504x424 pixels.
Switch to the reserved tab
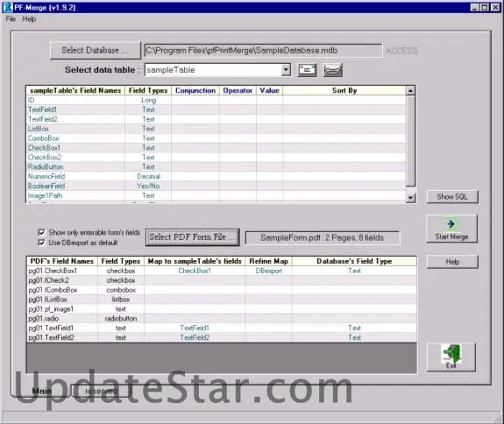click(102, 391)
